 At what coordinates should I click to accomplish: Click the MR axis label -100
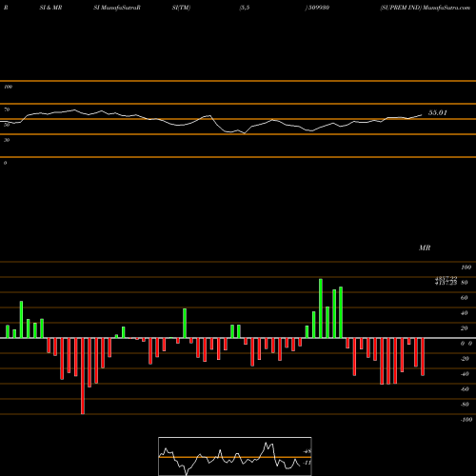(x=466, y=420)
